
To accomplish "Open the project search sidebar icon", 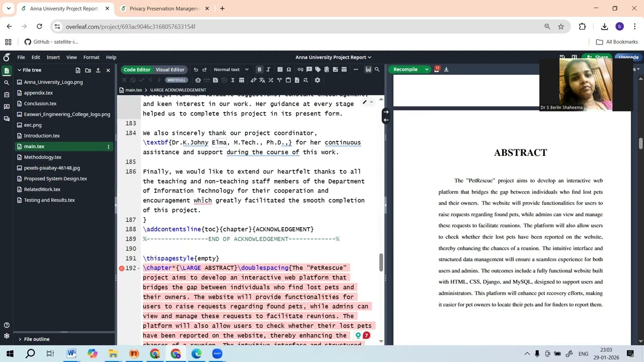I will coord(7,82).
